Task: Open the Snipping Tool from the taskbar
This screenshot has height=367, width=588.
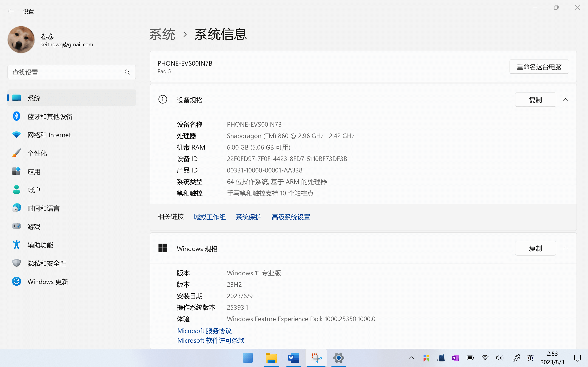Action: (316, 358)
